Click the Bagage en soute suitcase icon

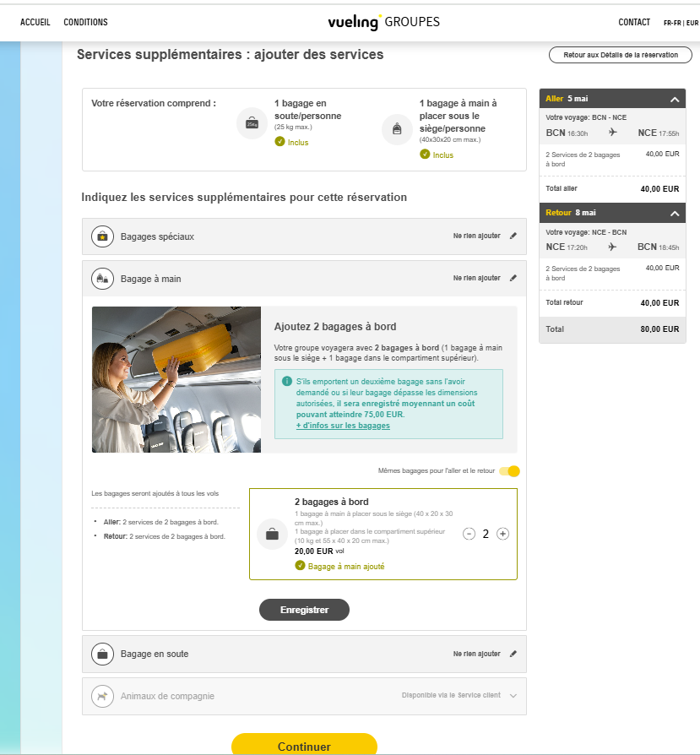(x=102, y=655)
